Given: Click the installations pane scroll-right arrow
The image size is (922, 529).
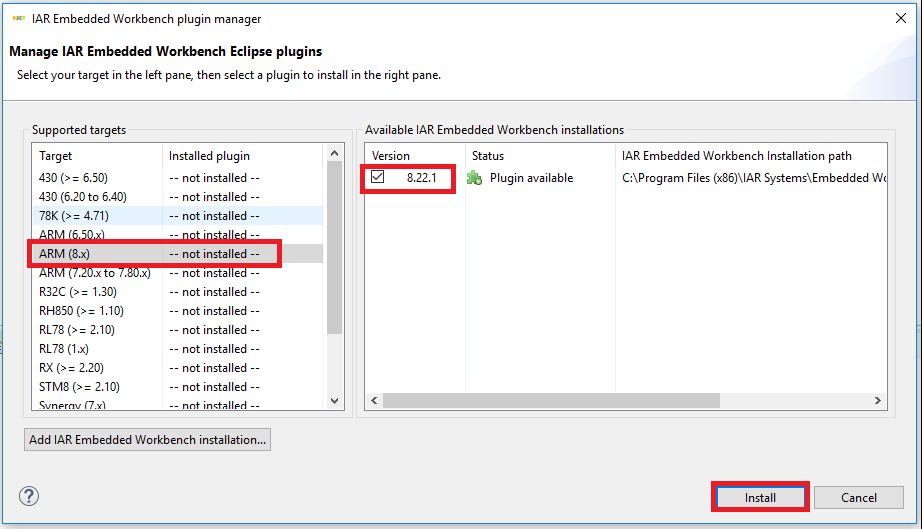Looking at the screenshot, I should pyautogui.click(x=877, y=400).
